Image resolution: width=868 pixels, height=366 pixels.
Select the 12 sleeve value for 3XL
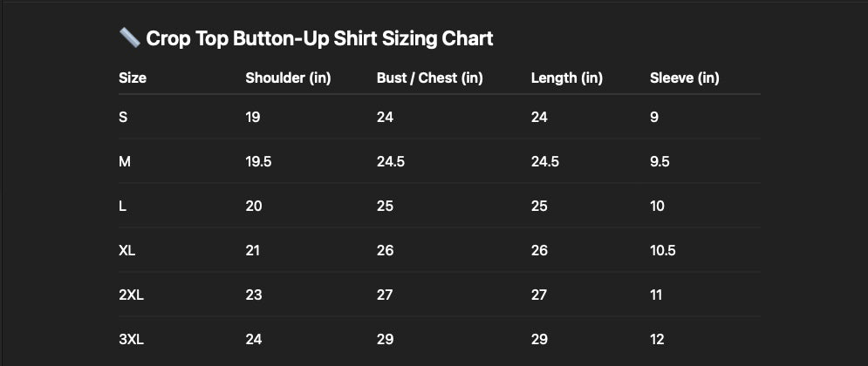[657, 340]
